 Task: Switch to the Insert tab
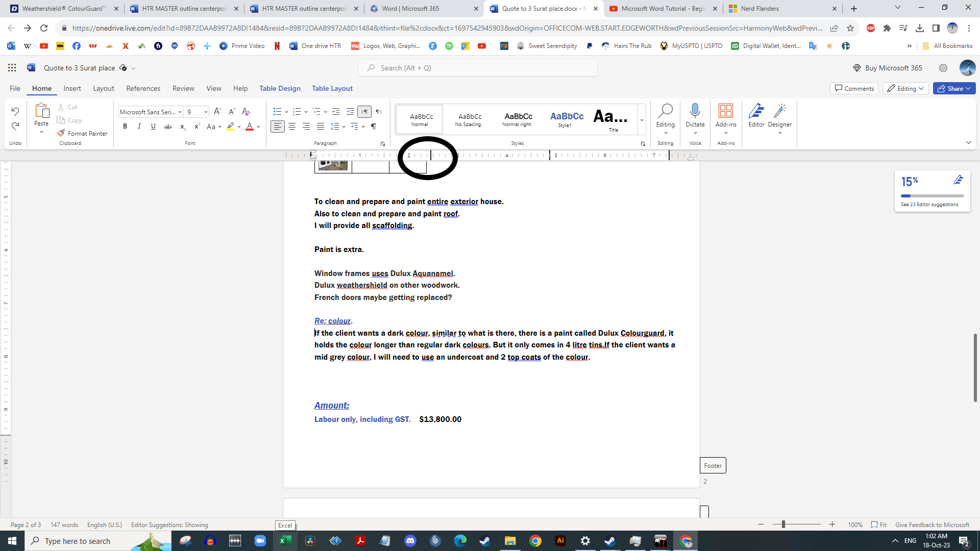(72, 88)
